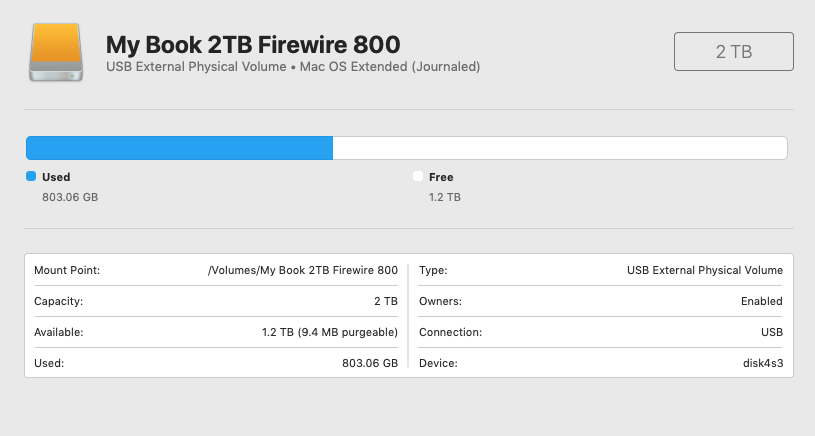This screenshot has width=815, height=436.
Task: Click the white free portion of storage bar
Action: click(x=560, y=148)
